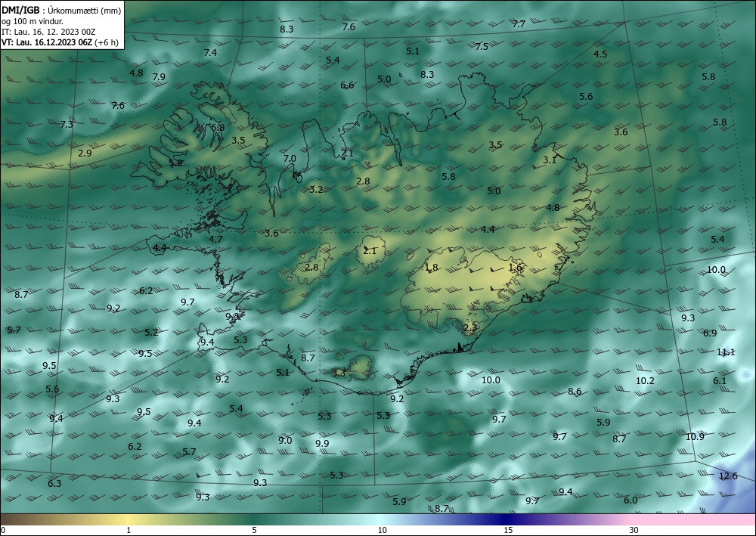Click the 2.1 value over the glacier
The image size is (756, 536).
pyautogui.click(x=370, y=251)
